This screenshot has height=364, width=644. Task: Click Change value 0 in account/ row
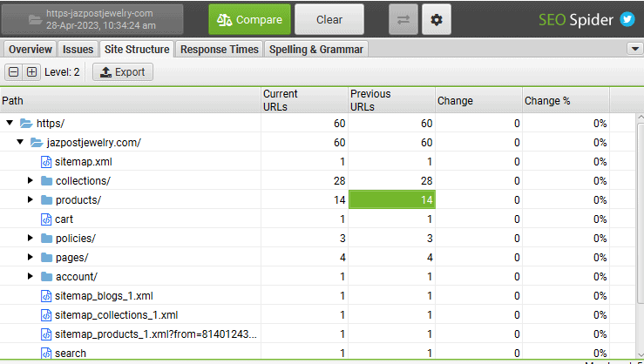click(517, 277)
